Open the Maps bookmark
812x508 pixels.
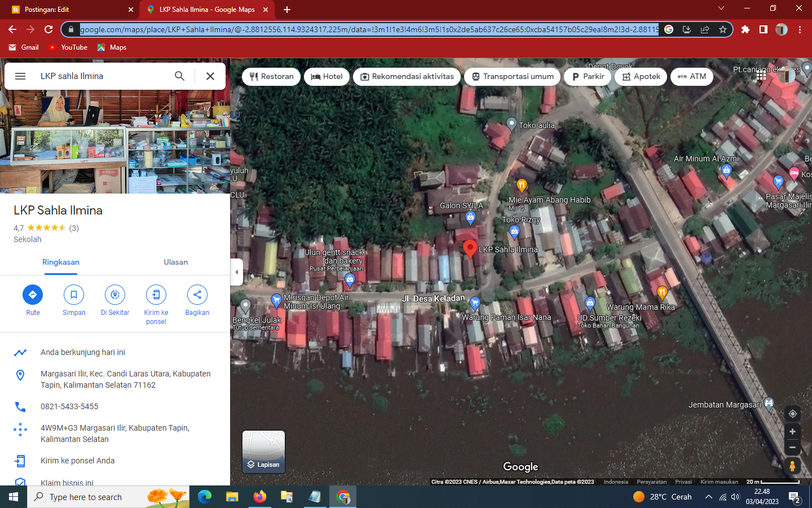coord(112,47)
